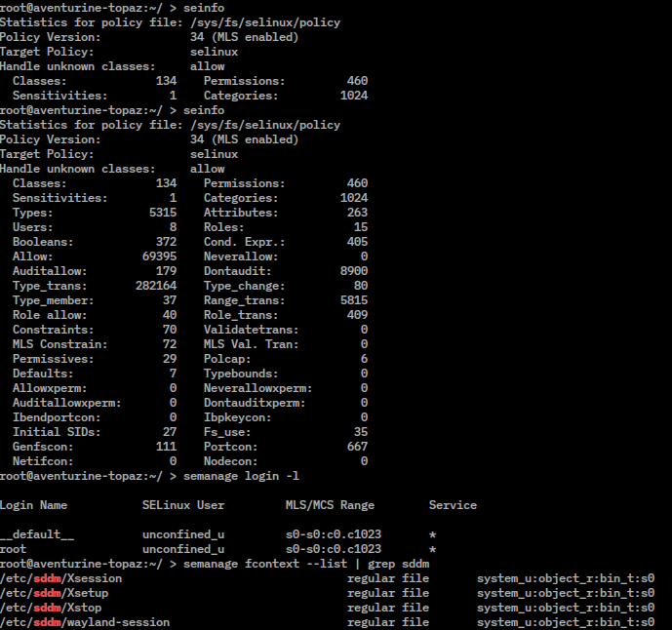Click the "Login Name" column header

pyautogui.click(x=33, y=505)
